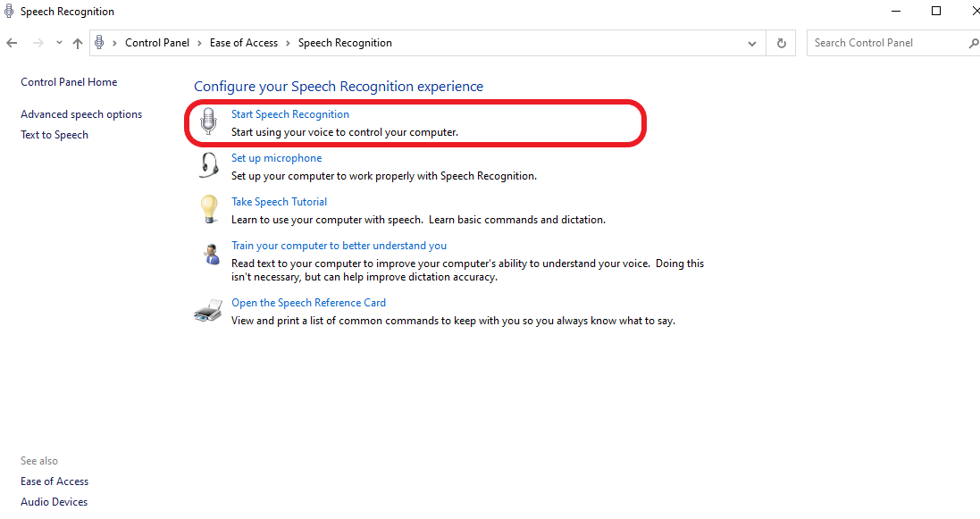The width and height of the screenshot is (980, 519).
Task: Click the 'See also' label
Action: (38, 461)
